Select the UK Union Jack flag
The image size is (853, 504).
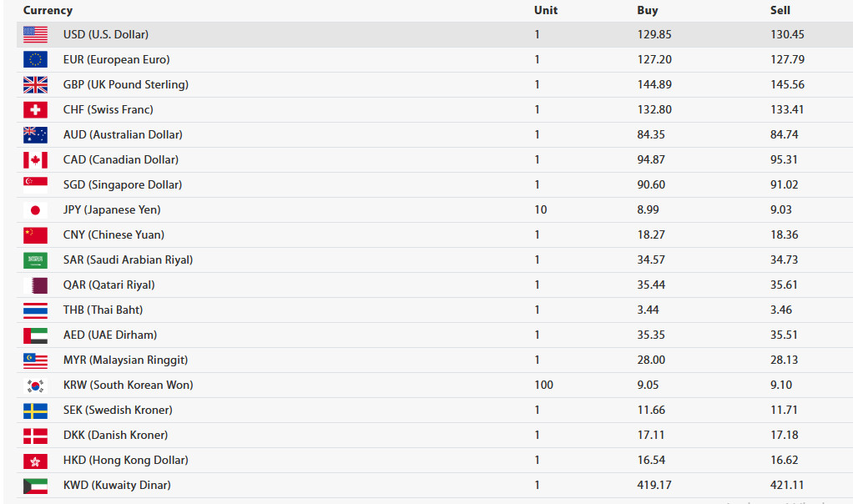pos(35,84)
